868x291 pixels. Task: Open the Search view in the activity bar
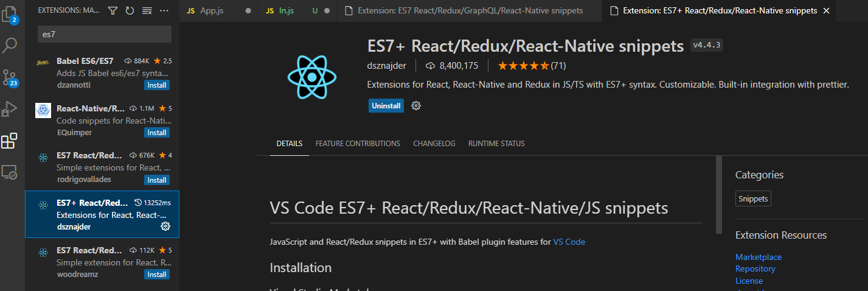pos(10,45)
